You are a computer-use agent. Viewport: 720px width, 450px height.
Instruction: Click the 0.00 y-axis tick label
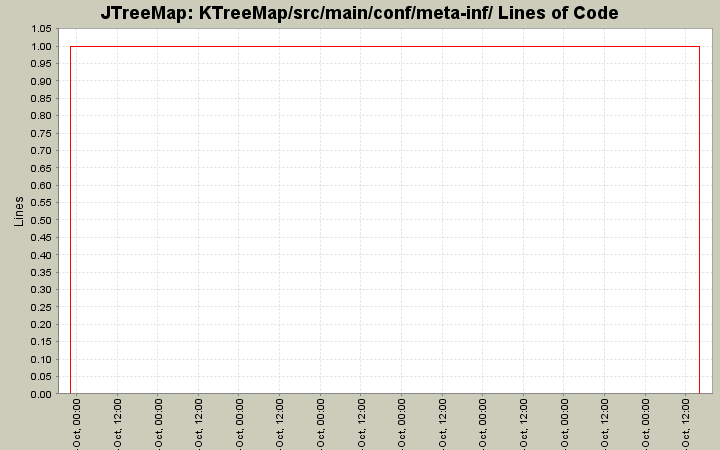[x=41, y=394]
